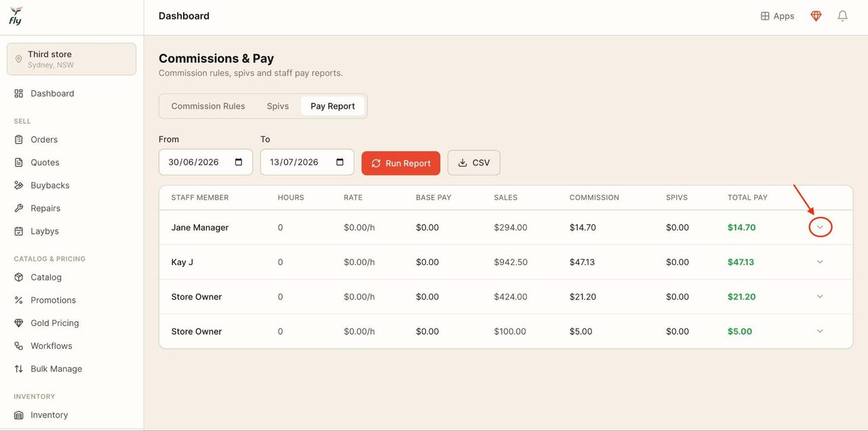868x431 pixels.
Task: Edit the To date field 13/07/2026
Action: [307, 162]
